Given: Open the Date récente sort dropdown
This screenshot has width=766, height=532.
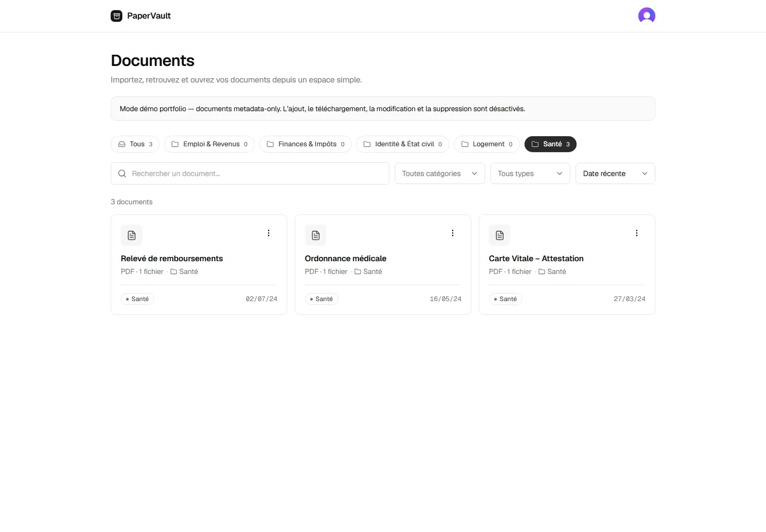Looking at the screenshot, I should (615, 173).
